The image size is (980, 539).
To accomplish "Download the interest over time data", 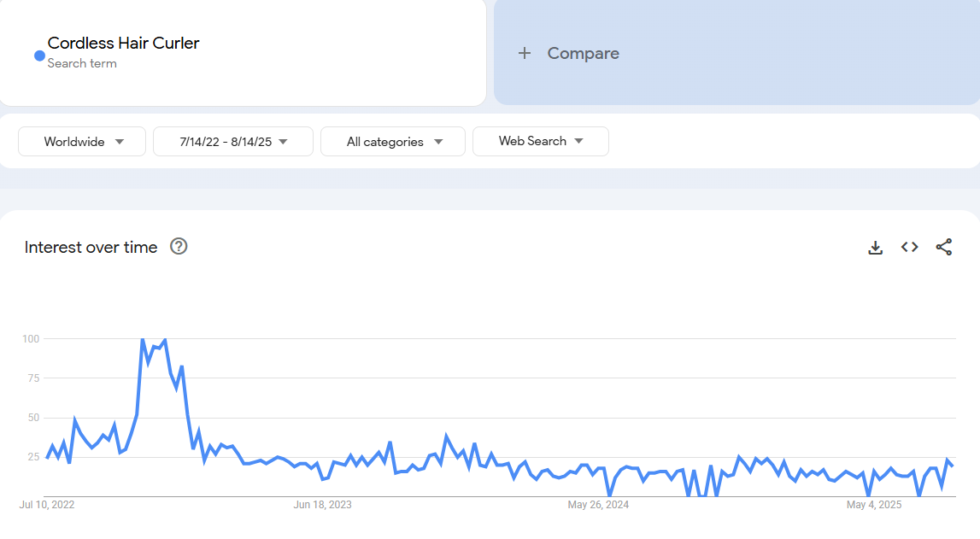I will (x=875, y=248).
